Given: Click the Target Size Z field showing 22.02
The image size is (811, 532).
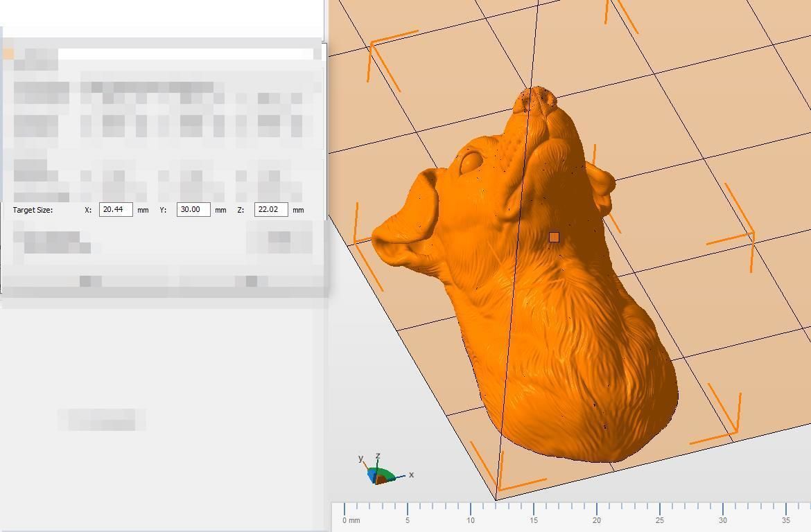Looking at the screenshot, I should click(271, 209).
